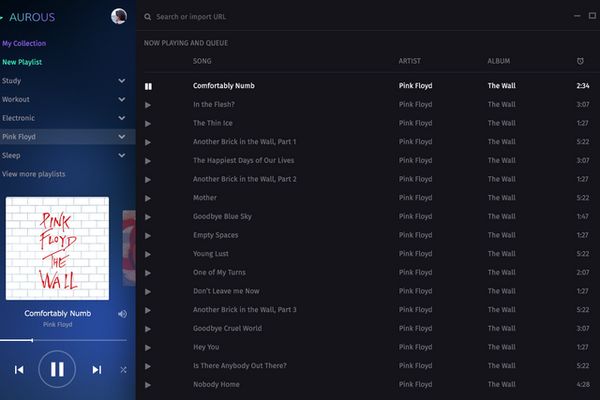Pause the currently playing Comfortably Numb row
Image resolution: width=600 pixels, height=400 pixels.
(148, 86)
